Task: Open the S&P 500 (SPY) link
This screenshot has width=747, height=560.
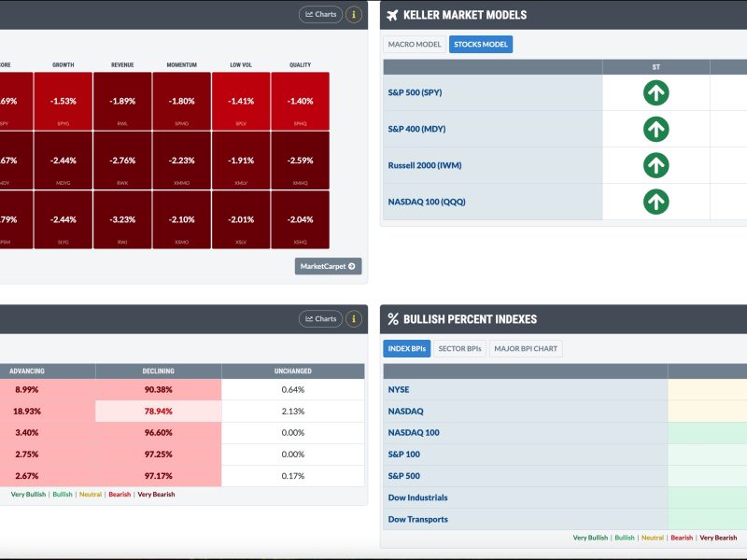Action: (415, 92)
